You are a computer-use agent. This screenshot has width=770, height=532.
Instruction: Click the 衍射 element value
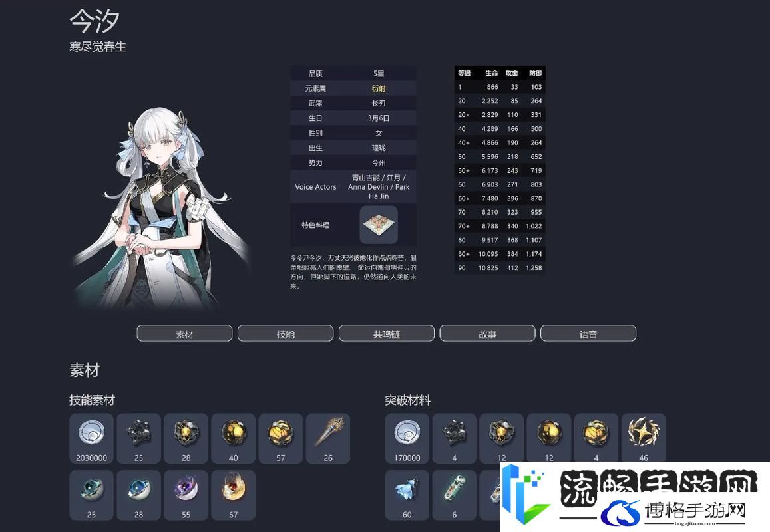click(x=379, y=88)
